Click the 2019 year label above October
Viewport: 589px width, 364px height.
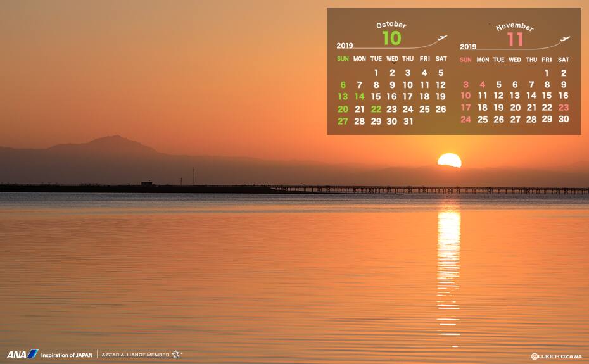click(345, 46)
